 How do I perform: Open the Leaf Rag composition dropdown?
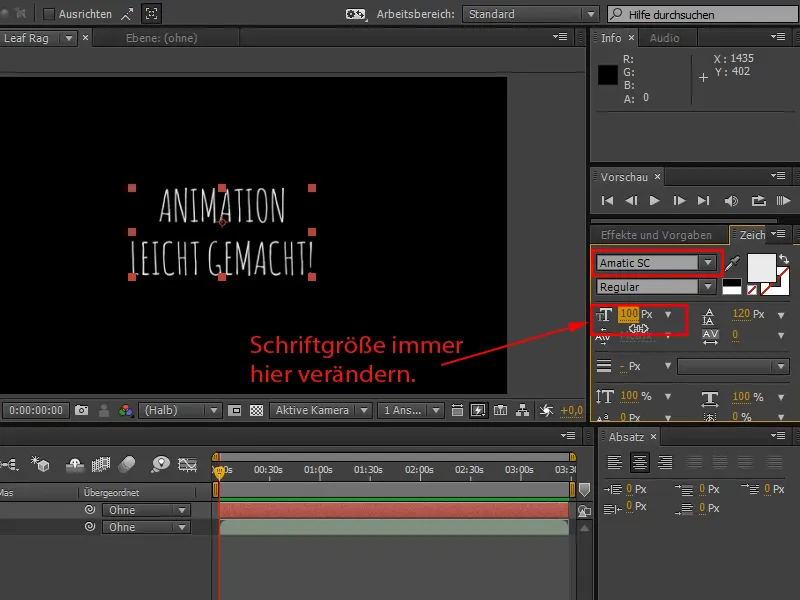[68, 38]
